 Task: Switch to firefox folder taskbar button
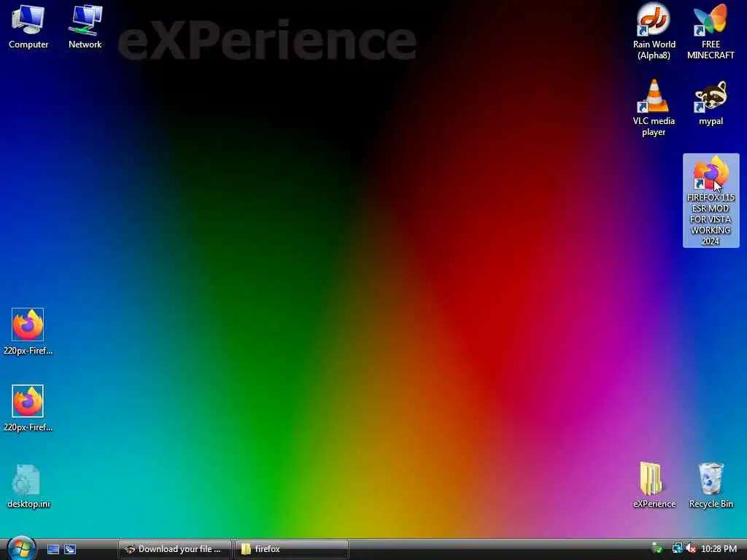[292, 549]
